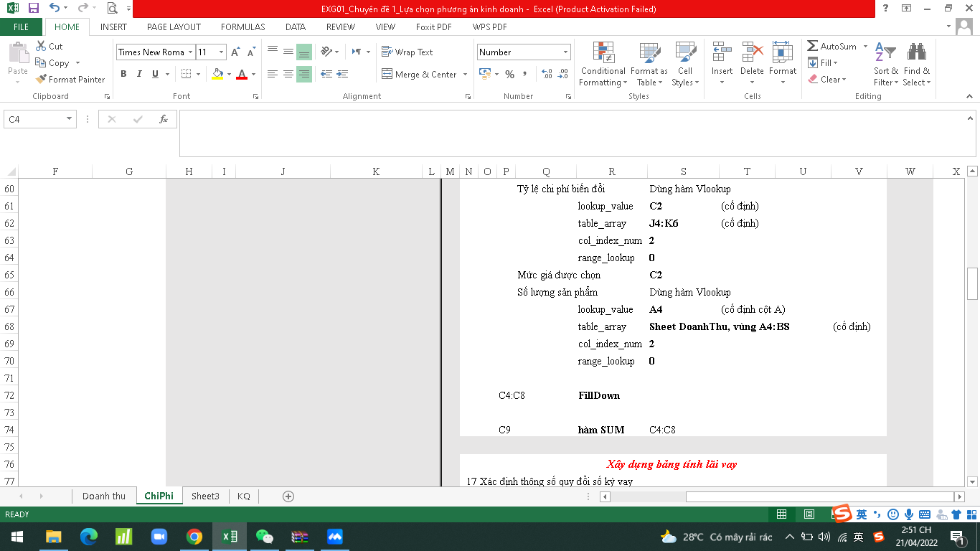Toggle Wrap Text
980x551 pixels.
point(407,52)
